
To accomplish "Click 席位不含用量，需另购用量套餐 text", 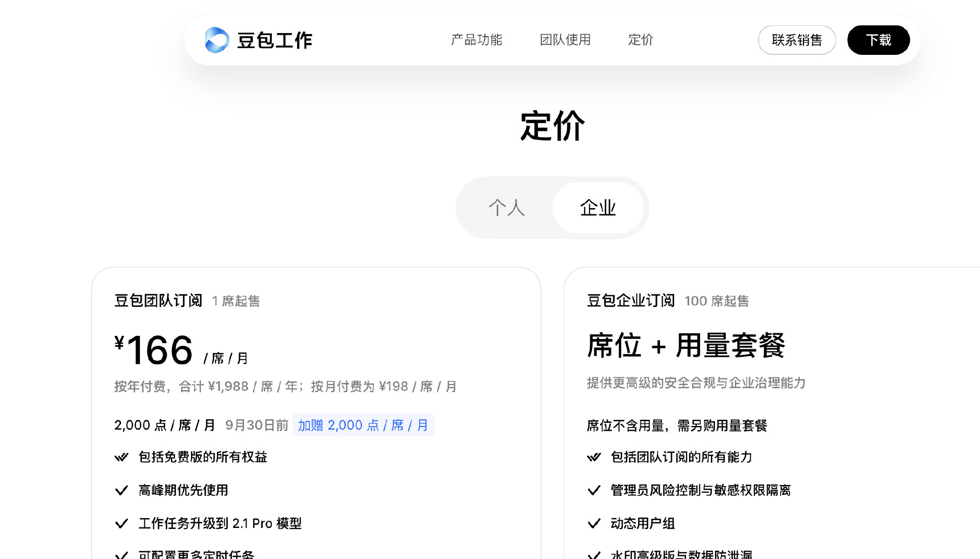I will click(677, 425).
